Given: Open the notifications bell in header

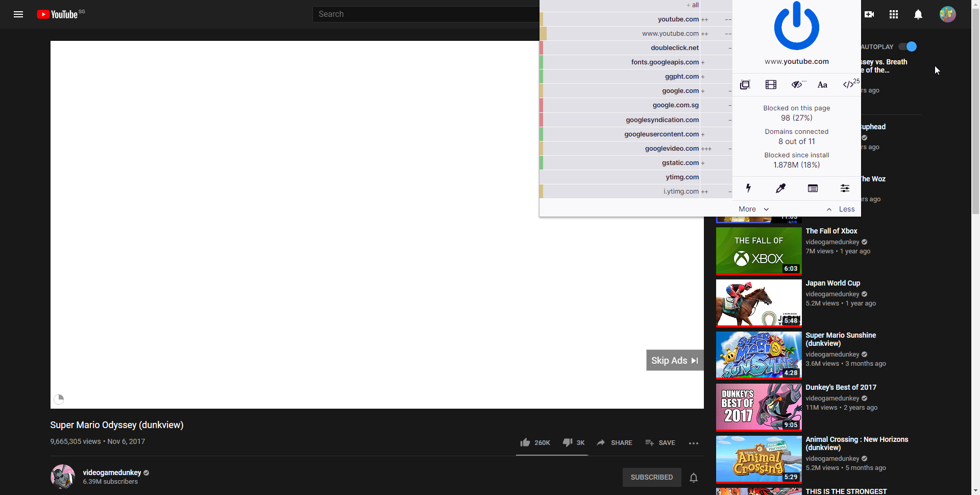Looking at the screenshot, I should 918,14.
